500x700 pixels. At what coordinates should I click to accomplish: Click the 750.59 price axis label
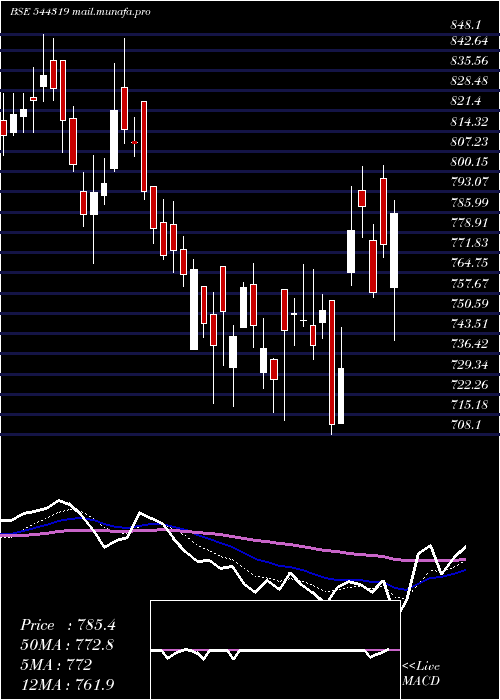(x=468, y=304)
